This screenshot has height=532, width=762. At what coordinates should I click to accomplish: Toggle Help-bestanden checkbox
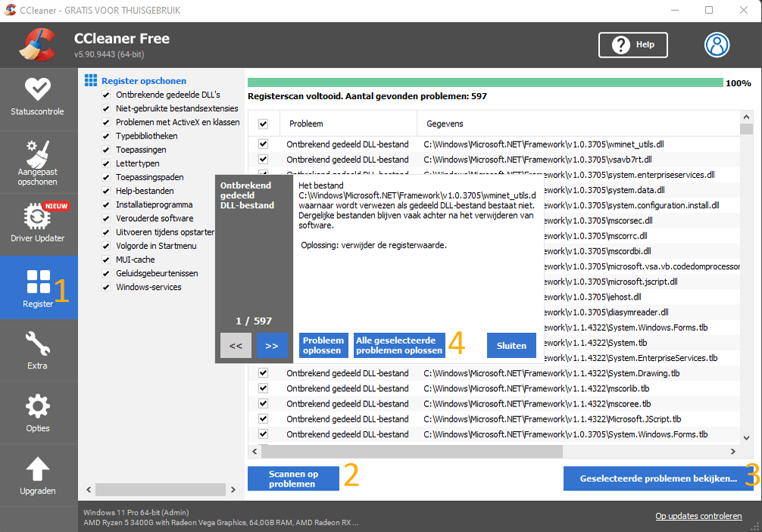[106, 191]
